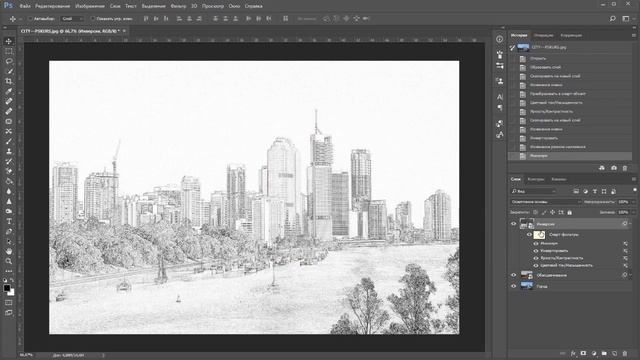Create new adjustment layer icon
Screen dimensions: 640x360
coord(594,353)
